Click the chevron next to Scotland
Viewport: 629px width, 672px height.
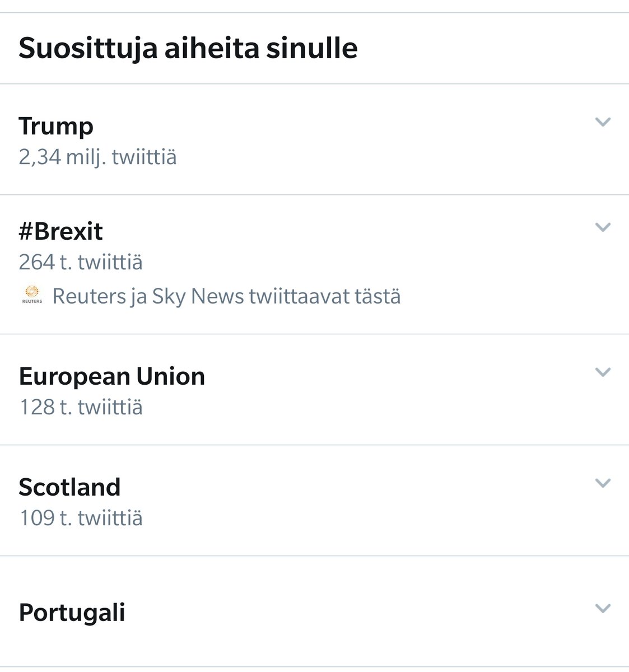603,483
